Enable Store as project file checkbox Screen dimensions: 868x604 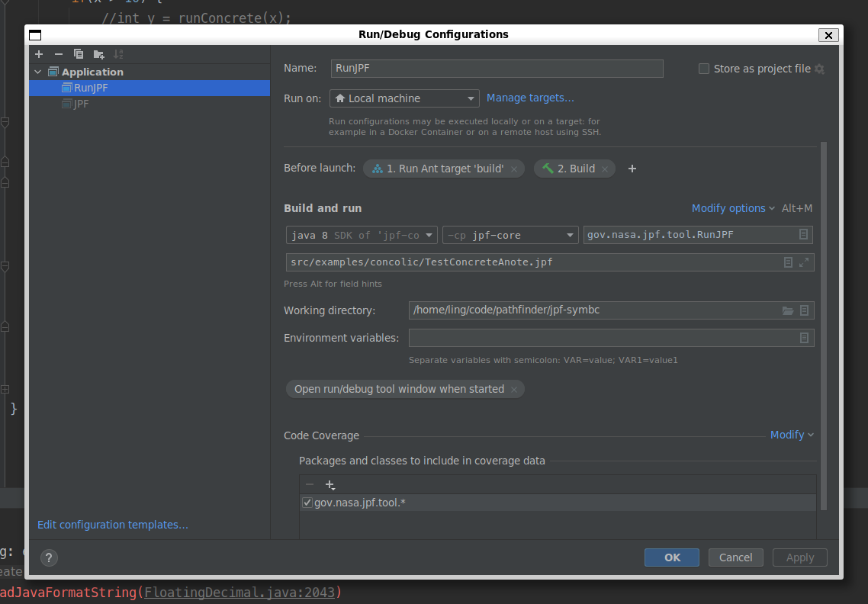click(x=704, y=69)
